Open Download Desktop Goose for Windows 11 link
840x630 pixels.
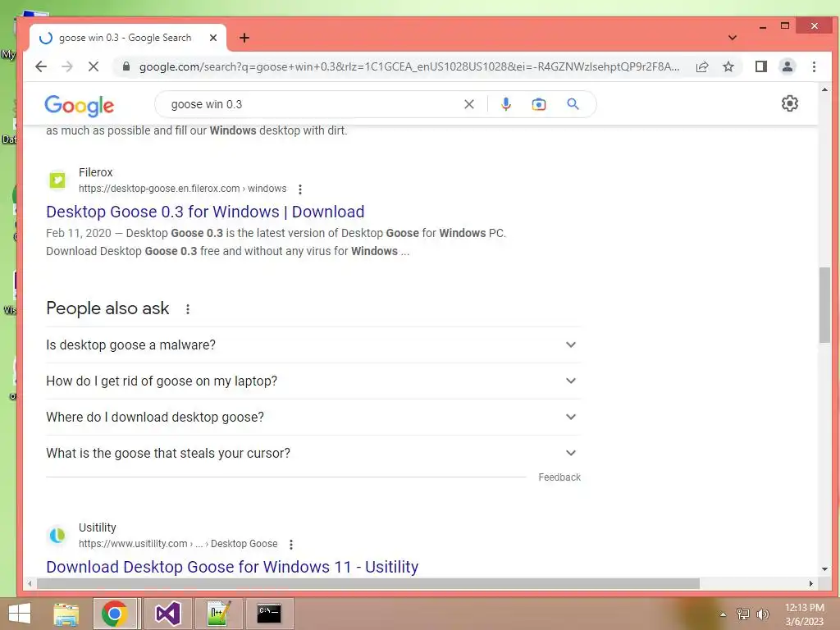232,567
